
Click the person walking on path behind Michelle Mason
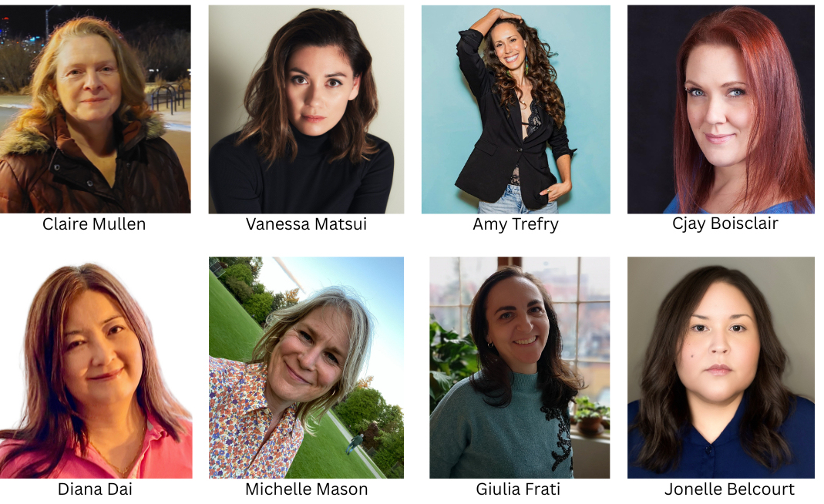pyautogui.click(x=353, y=444)
